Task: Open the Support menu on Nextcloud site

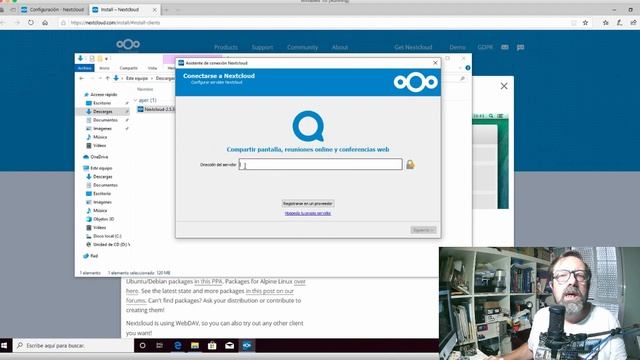Action: click(x=262, y=47)
